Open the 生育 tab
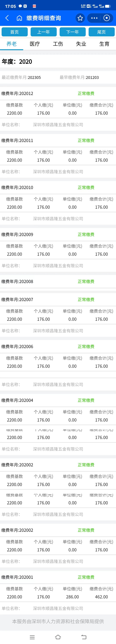 [x=104, y=44]
